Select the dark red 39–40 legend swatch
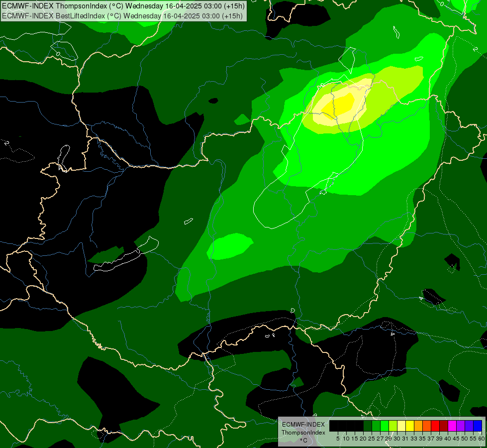The height and width of the screenshot is (448, 487). (x=444, y=426)
